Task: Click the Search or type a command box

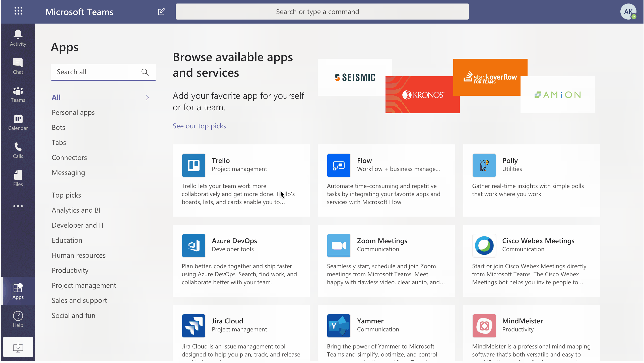Action: point(322,12)
